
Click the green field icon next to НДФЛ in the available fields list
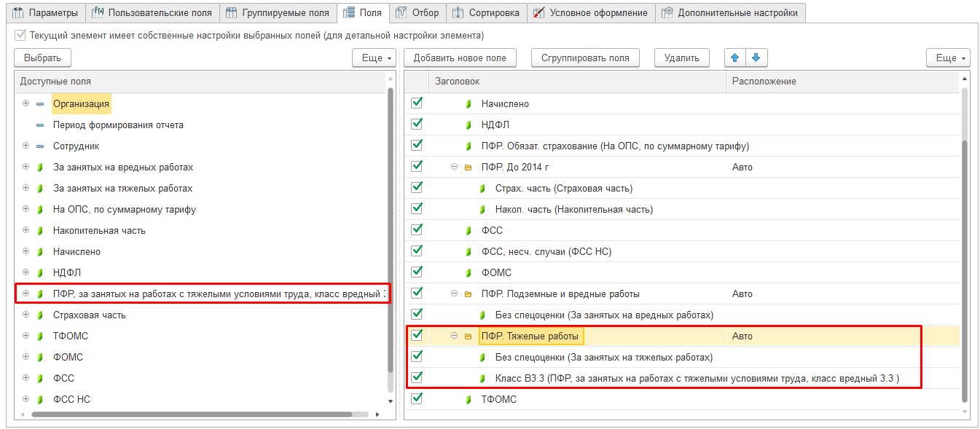tap(40, 273)
